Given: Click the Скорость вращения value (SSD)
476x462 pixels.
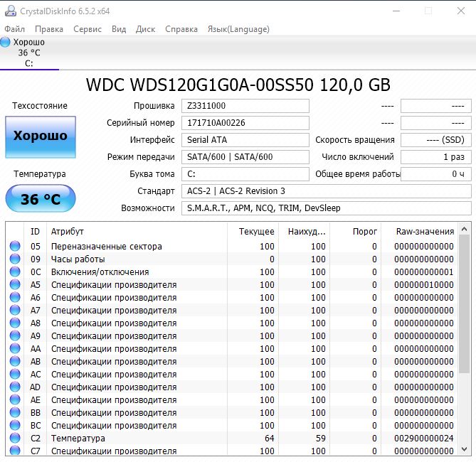Looking at the screenshot, I should 436,140.
